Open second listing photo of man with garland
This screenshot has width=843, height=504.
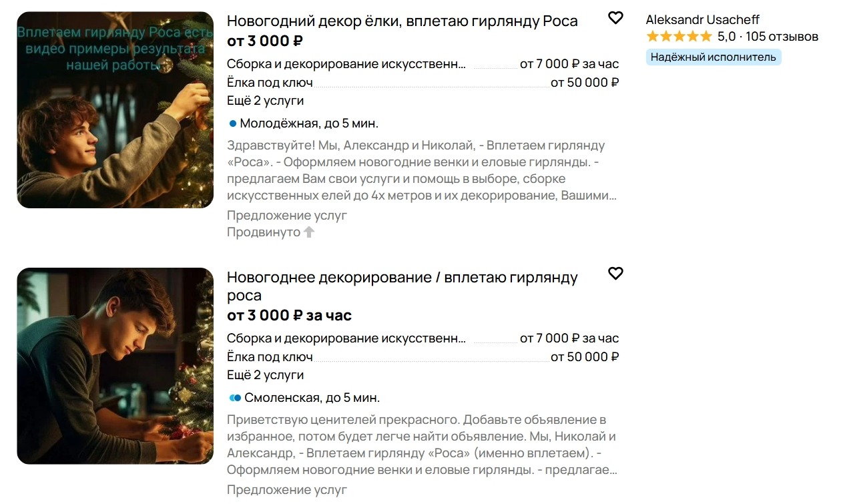[115, 366]
